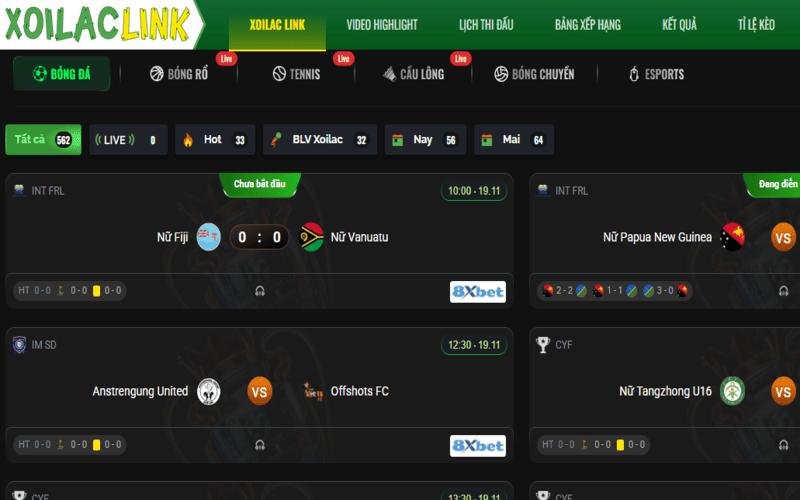Click VS badge in Anstrengung United match

[260, 391]
